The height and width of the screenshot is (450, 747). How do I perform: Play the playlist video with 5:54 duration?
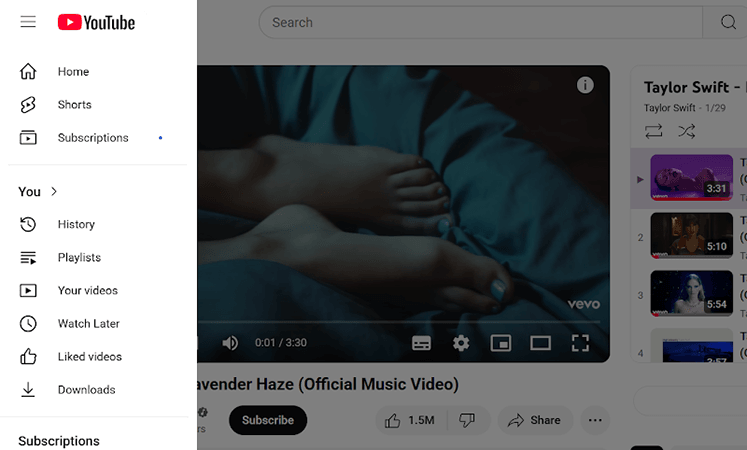[x=691, y=293]
